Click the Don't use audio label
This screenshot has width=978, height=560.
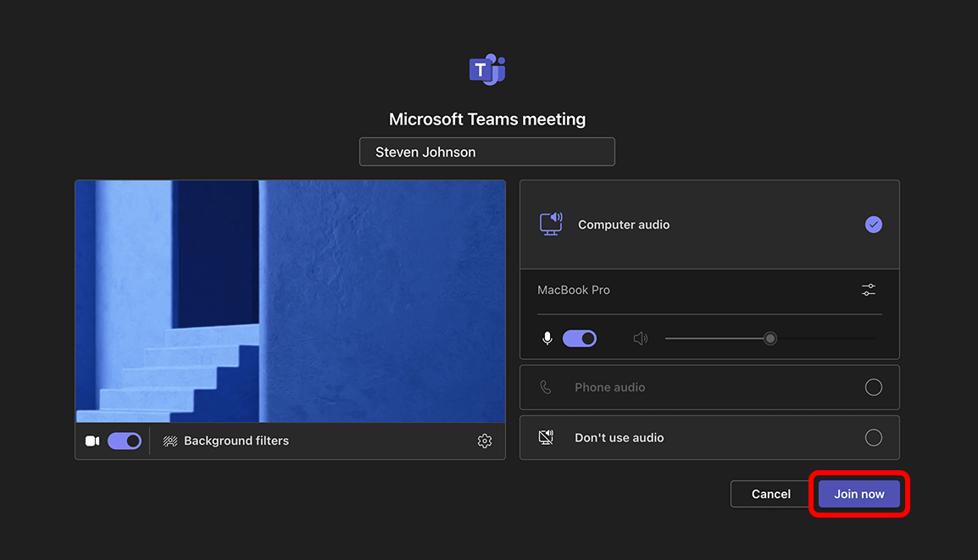[620, 438]
